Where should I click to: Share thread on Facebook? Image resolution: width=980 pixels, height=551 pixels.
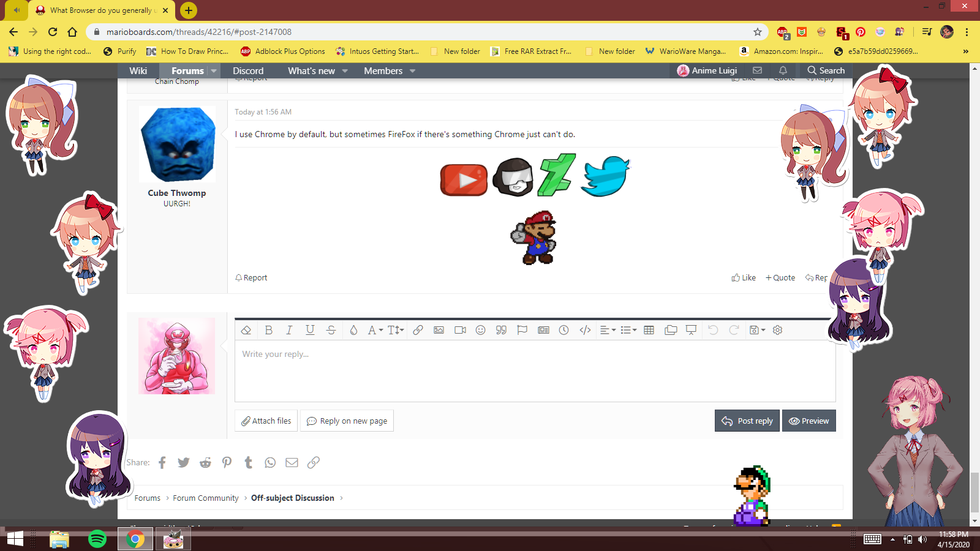162,462
